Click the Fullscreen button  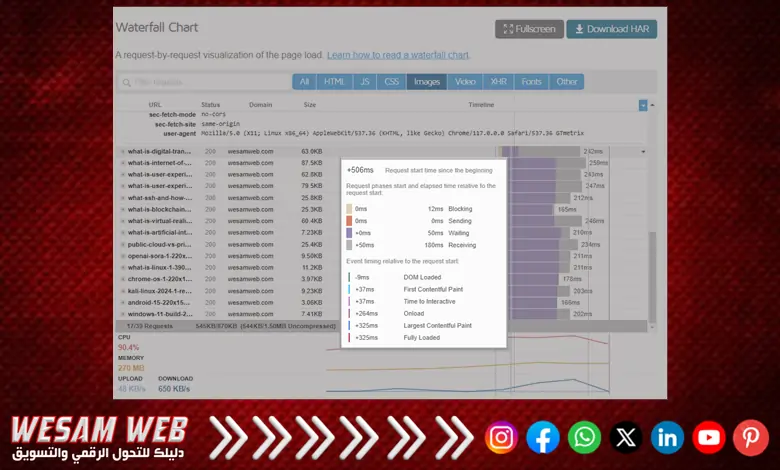[529, 29]
